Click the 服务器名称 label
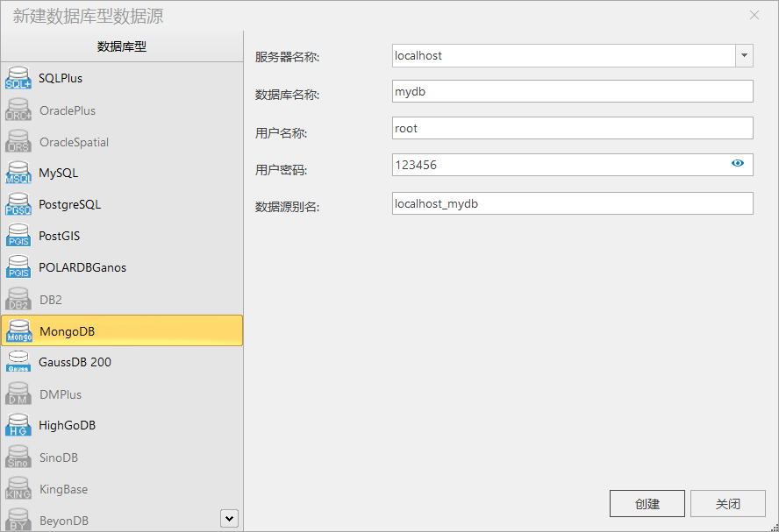 point(287,57)
